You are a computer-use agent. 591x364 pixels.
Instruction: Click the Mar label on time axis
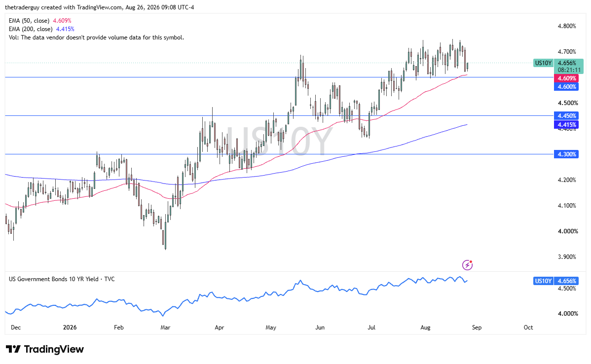click(165, 328)
